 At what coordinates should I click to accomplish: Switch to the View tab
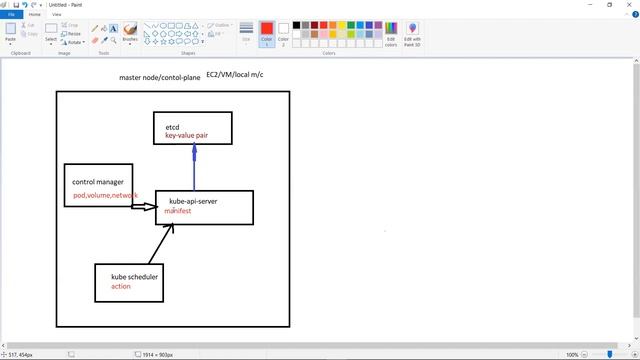(x=56, y=14)
